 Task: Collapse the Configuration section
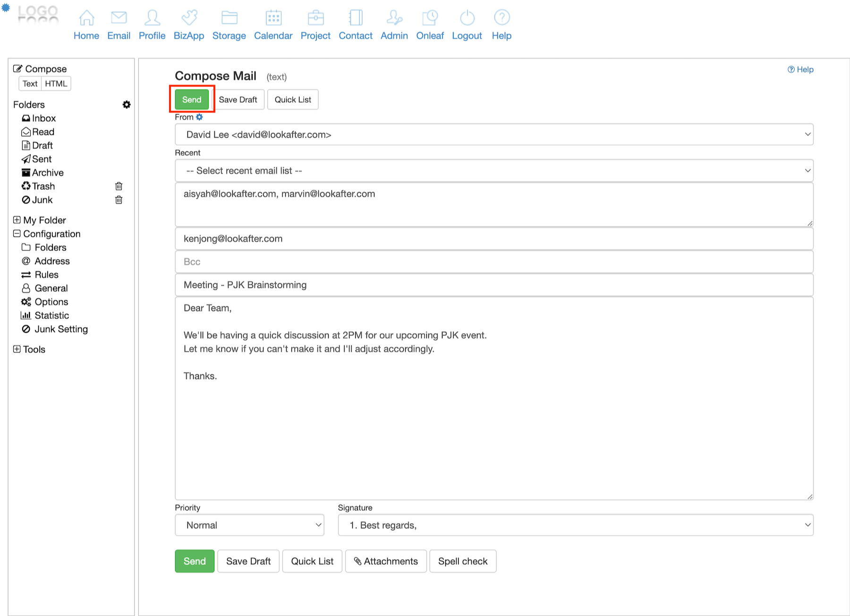(17, 234)
